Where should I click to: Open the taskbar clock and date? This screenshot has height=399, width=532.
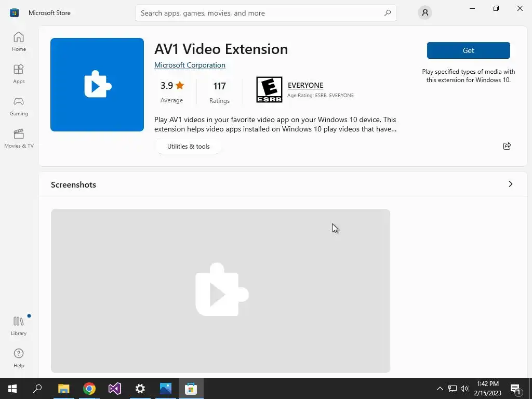click(x=487, y=389)
